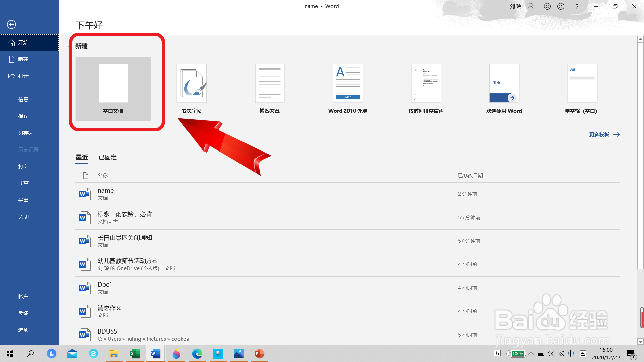Open the Doc1 document
The image size is (644, 362).
pyautogui.click(x=347, y=288)
